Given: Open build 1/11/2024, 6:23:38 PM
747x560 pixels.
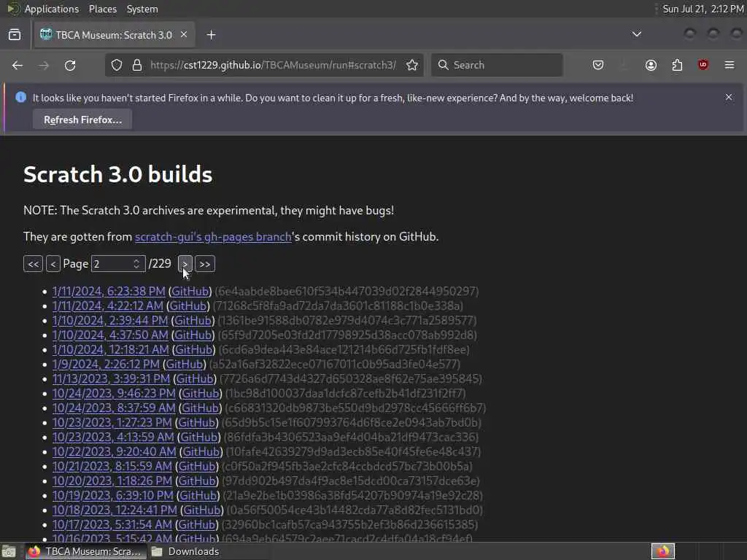Looking at the screenshot, I should (109, 291).
